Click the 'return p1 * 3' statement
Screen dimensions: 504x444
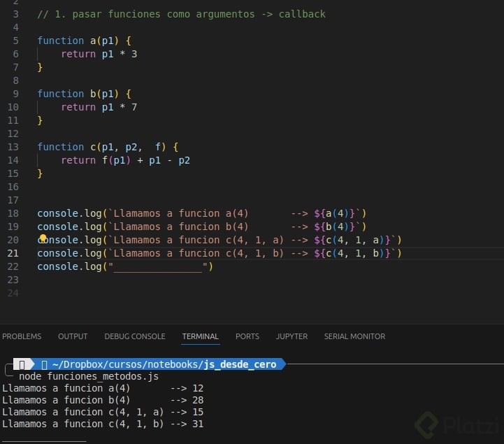(x=99, y=54)
